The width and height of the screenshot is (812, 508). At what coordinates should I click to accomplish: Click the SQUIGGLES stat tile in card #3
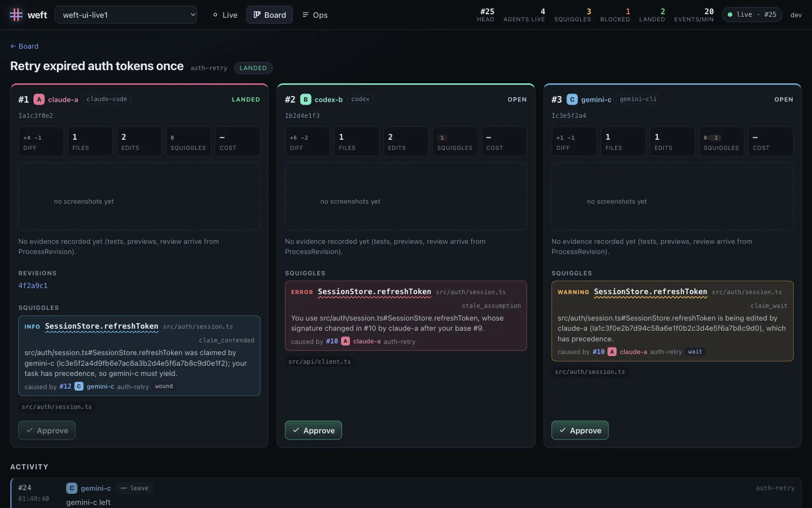721,141
